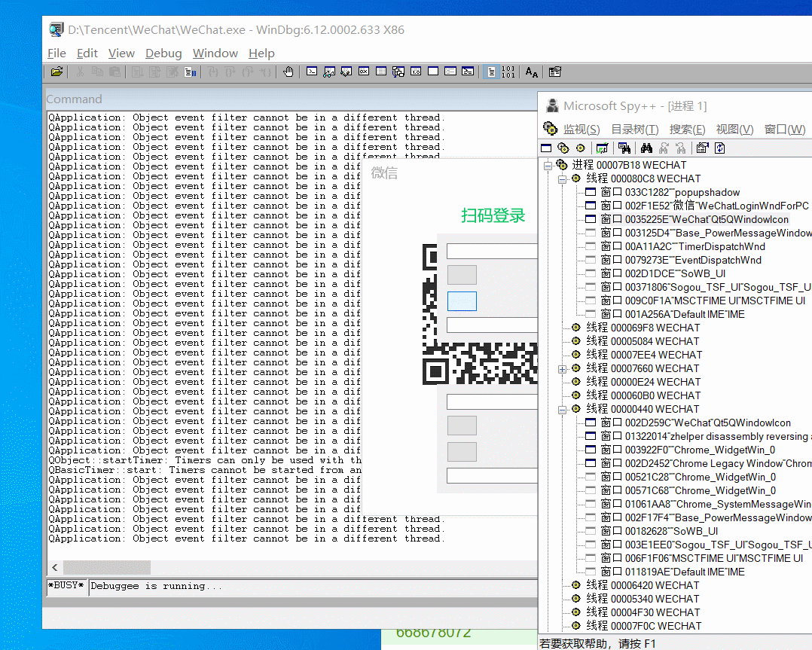Click the hand breakpoint icon in WinDbg toolbar
The image size is (812, 650).
tap(288, 72)
